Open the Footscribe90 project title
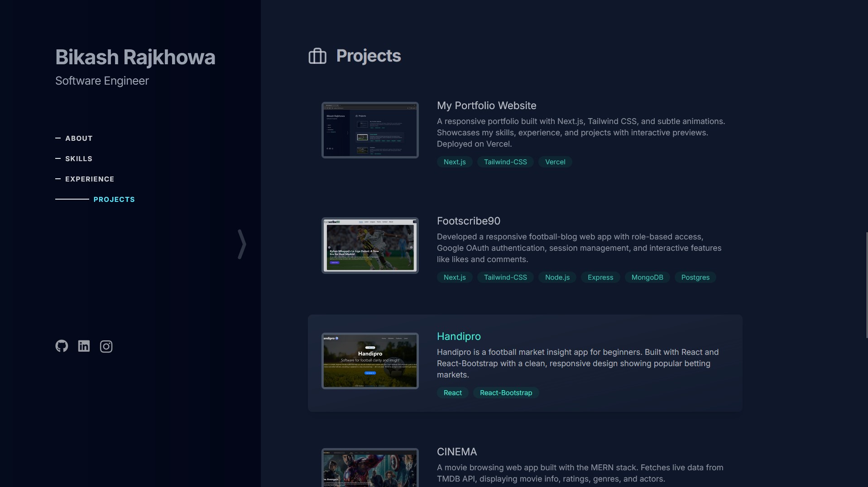This screenshot has height=487, width=868. point(469,221)
